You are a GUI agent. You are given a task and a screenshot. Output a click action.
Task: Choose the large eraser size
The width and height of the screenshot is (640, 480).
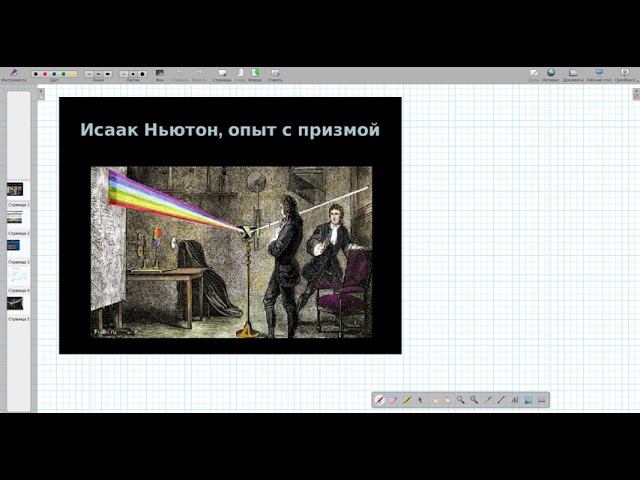[142, 74]
